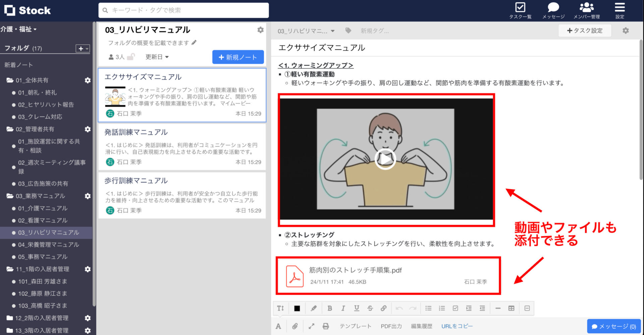The width and height of the screenshot is (644, 335).
Task: Expand the 12_2階の入居者管理 folder group
Action: (10, 318)
